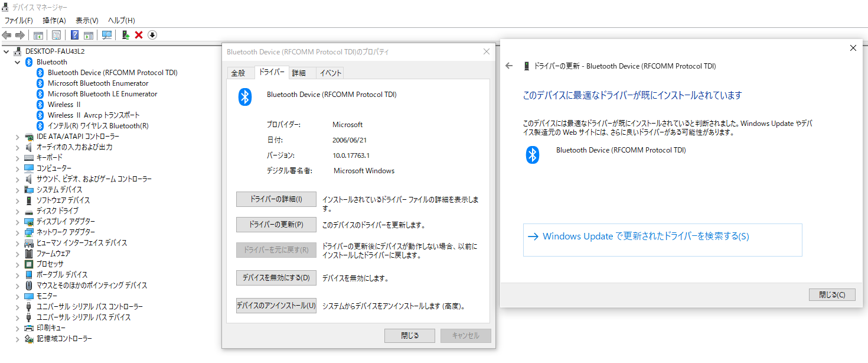Open the 操作(A) menu

point(54,20)
